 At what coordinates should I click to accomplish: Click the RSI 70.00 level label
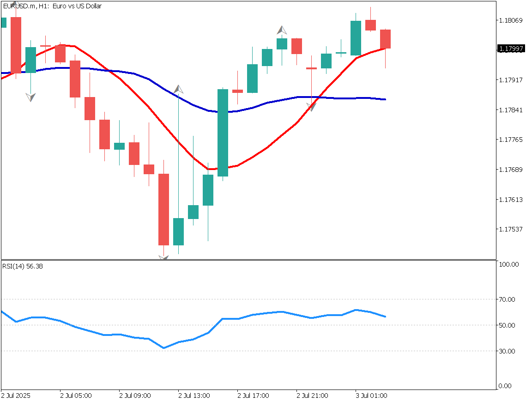pyautogui.click(x=508, y=299)
